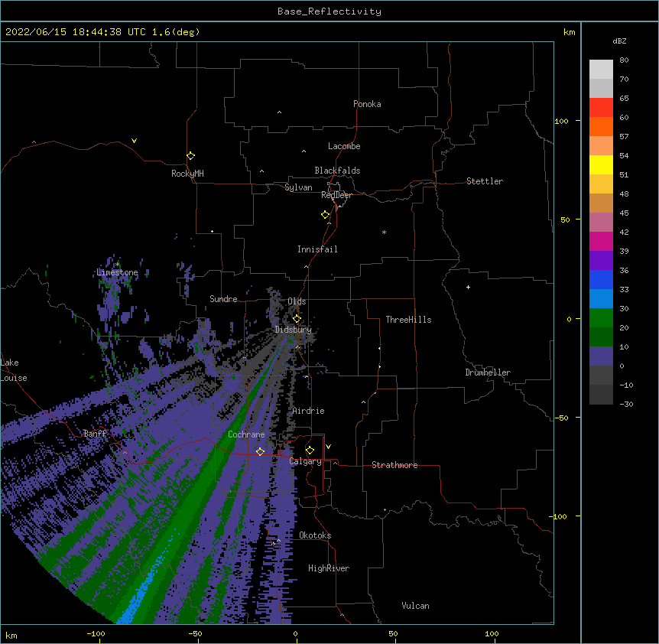The image size is (659, 644).
Task: Click the Drumheller label
Action: click(x=488, y=372)
